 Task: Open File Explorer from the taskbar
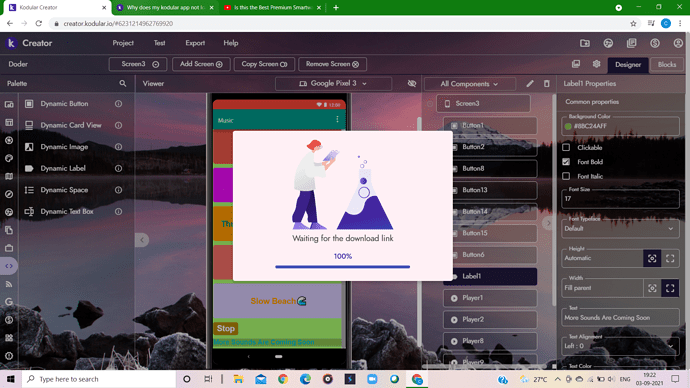click(238, 379)
